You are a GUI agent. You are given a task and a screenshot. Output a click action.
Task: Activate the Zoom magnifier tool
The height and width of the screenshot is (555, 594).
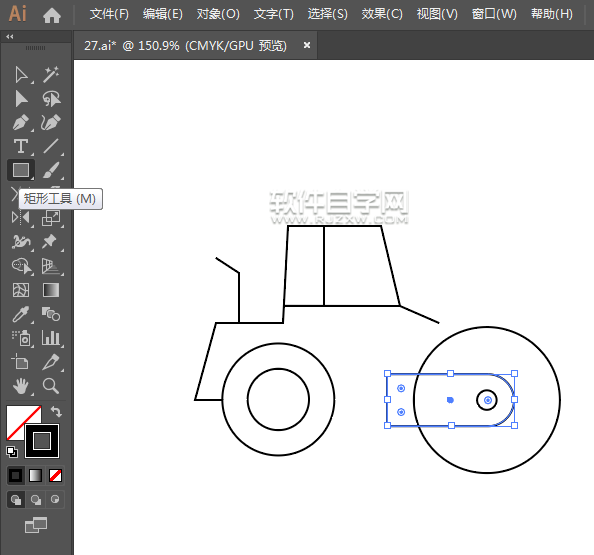[51, 386]
